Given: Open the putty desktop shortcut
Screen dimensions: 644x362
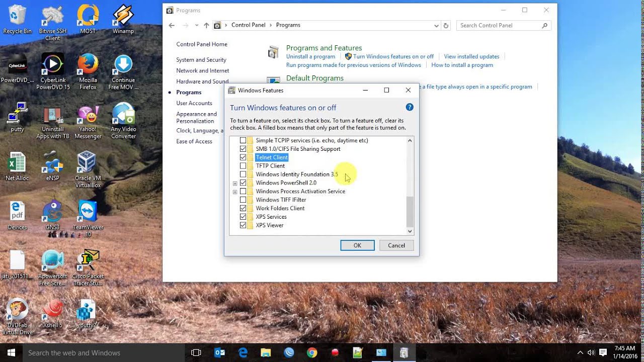Looking at the screenshot, I should (17, 117).
